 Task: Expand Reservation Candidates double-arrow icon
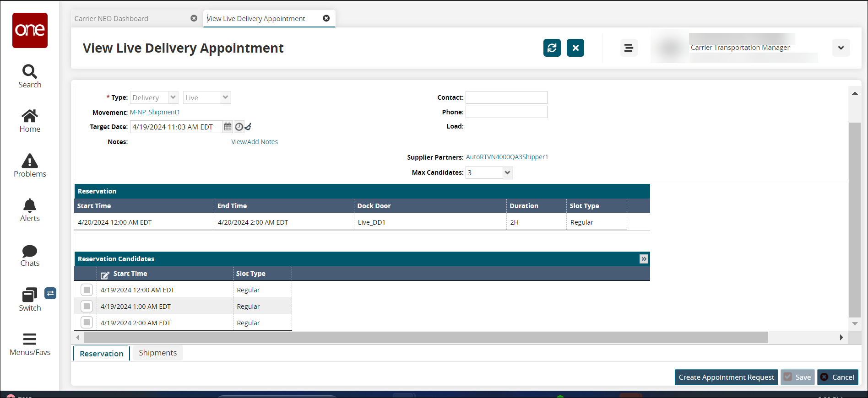(644, 259)
